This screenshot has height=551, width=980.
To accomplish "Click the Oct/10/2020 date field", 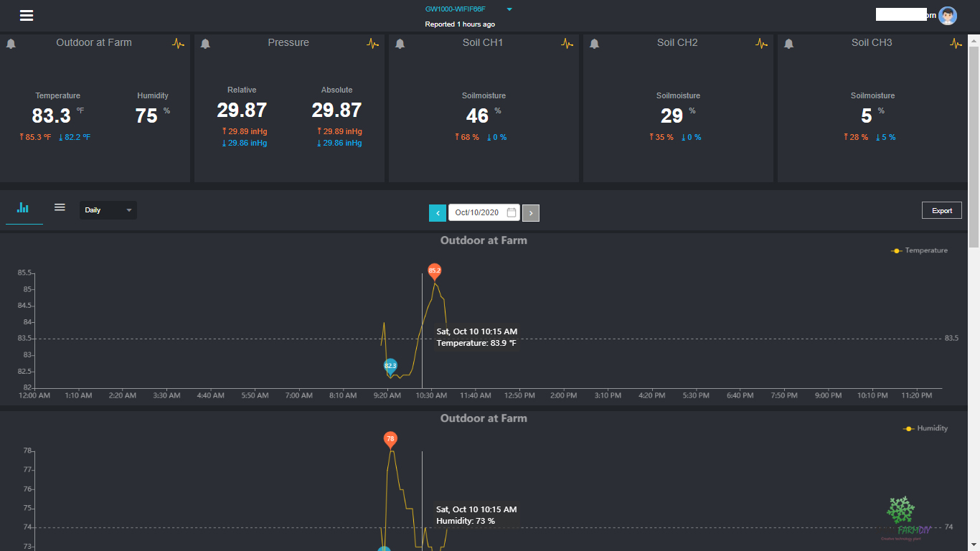I will [x=477, y=212].
